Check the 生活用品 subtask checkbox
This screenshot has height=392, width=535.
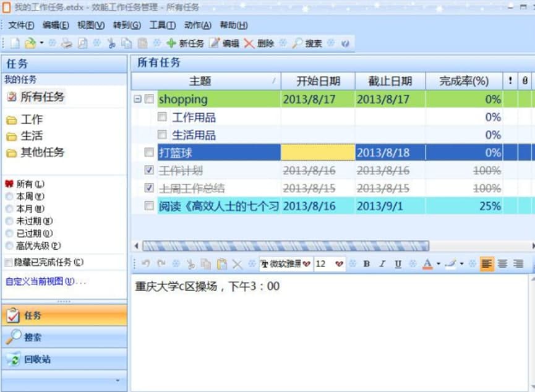tap(162, 134)
